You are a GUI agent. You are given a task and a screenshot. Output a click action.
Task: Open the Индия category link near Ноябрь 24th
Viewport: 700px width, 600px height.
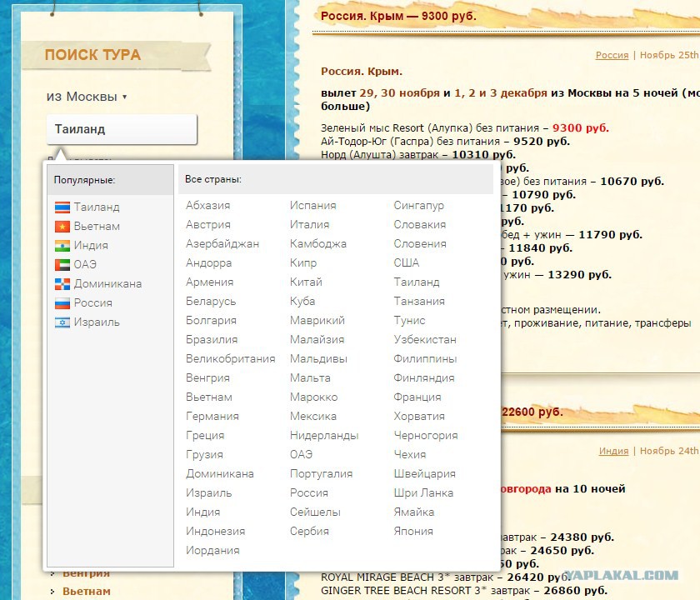(x=613, y=451)
